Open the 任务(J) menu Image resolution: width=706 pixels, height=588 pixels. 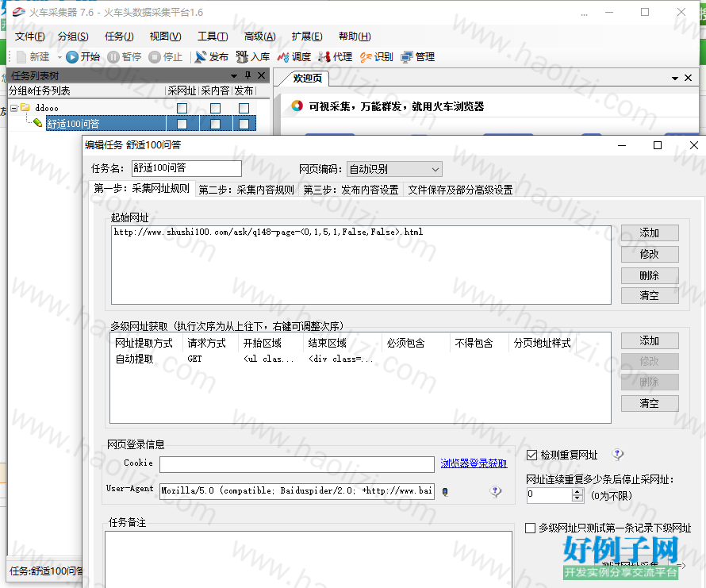[x=119, y=37]
